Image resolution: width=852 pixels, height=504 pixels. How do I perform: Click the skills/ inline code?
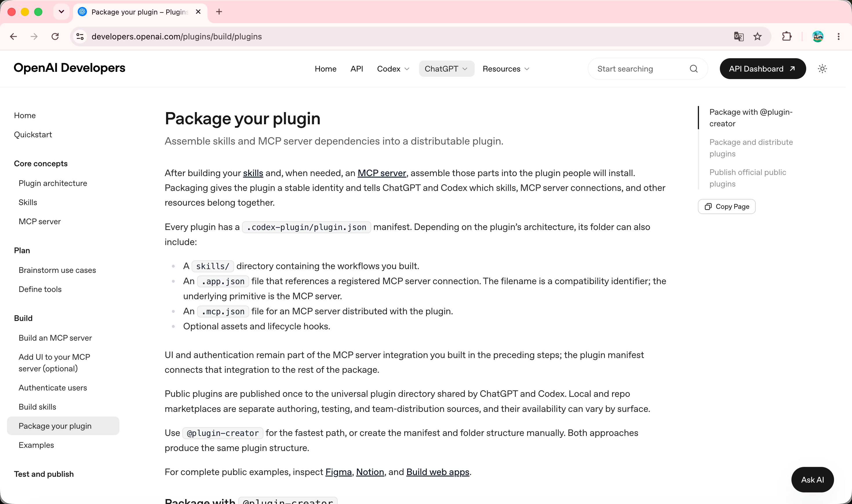[213, 266]
